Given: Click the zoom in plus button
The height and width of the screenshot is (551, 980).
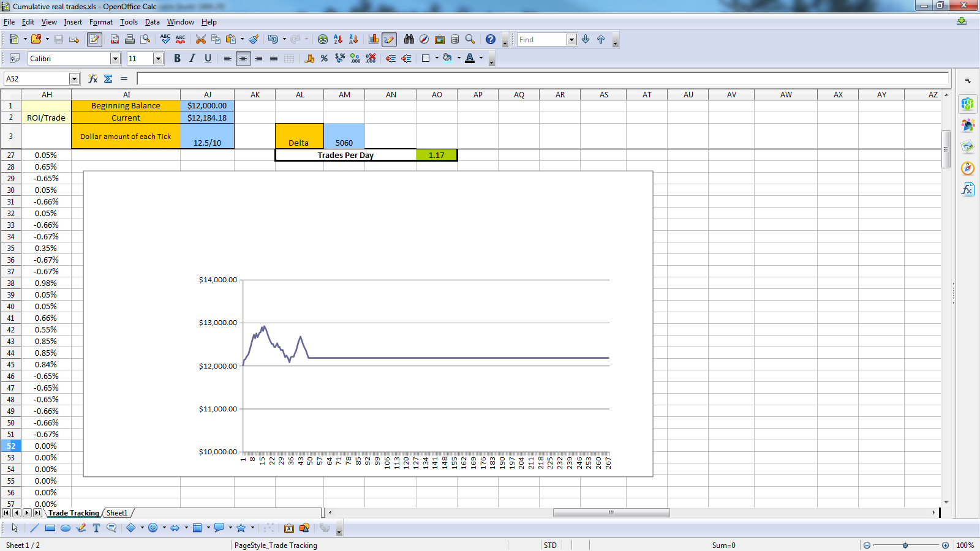Looking at the screenshot, I should coord(945,545).
